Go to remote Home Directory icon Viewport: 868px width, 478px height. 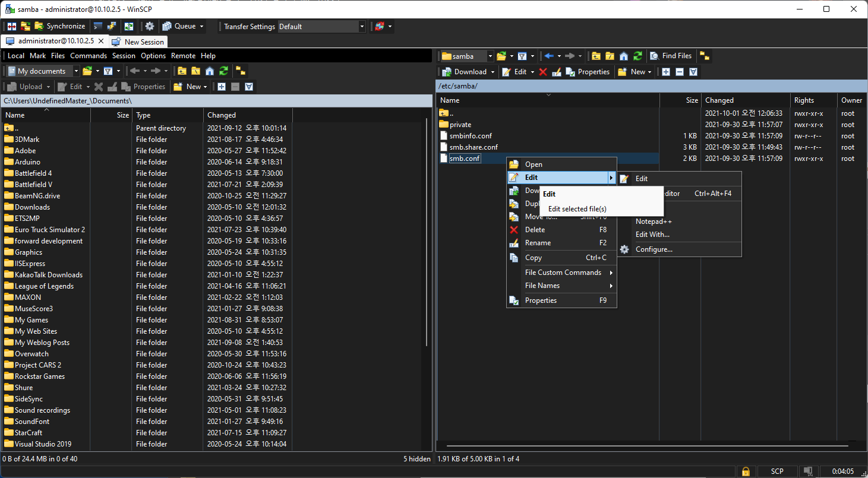click(624, 56)
